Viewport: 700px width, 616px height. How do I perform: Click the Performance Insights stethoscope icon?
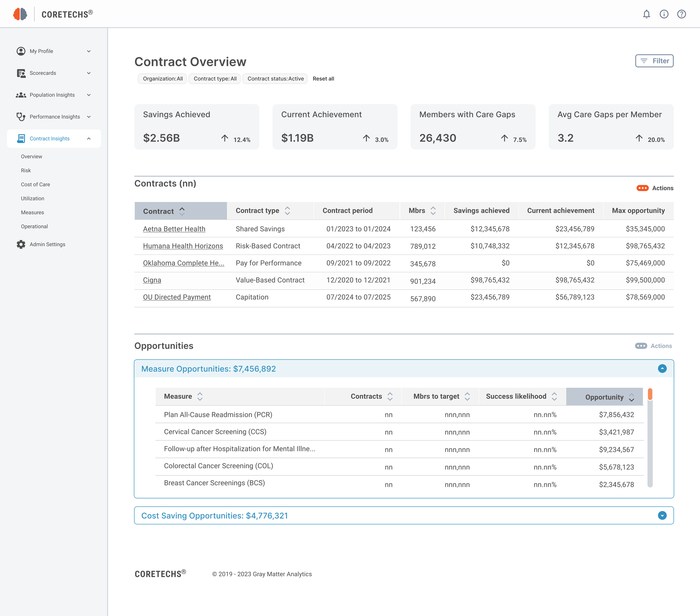click(x=21, y=117)
